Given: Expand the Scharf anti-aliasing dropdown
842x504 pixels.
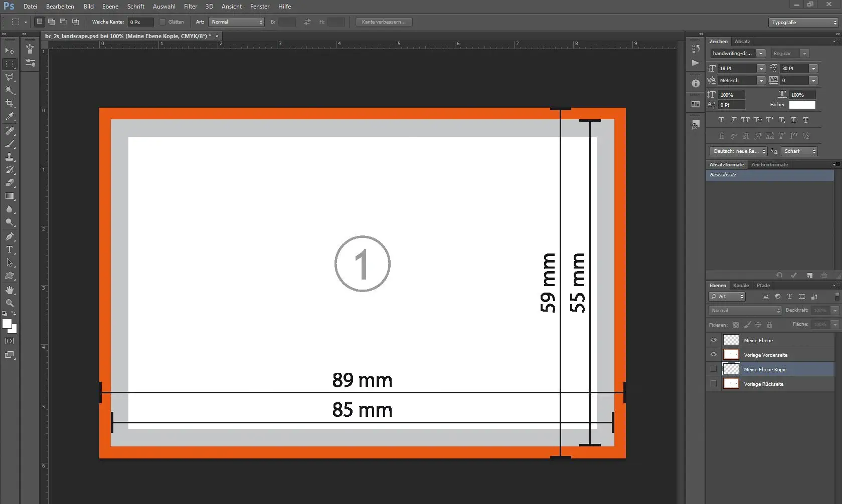Looking at the screenshot, I should [x=800, y=151].
